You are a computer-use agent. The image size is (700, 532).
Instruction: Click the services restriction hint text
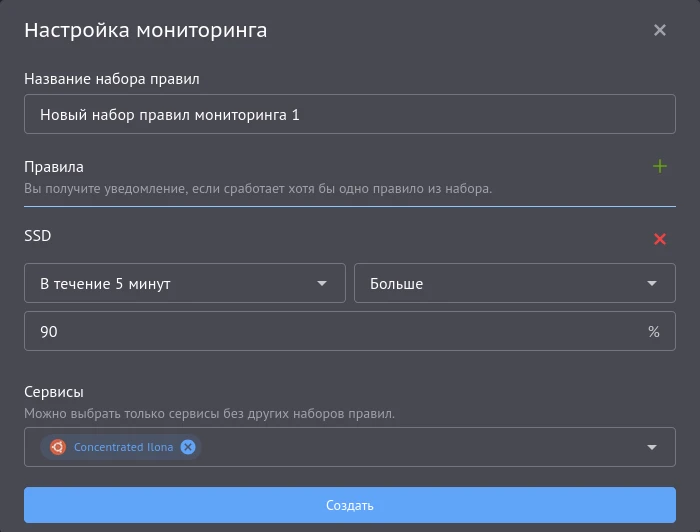click(x=209, y=413)
